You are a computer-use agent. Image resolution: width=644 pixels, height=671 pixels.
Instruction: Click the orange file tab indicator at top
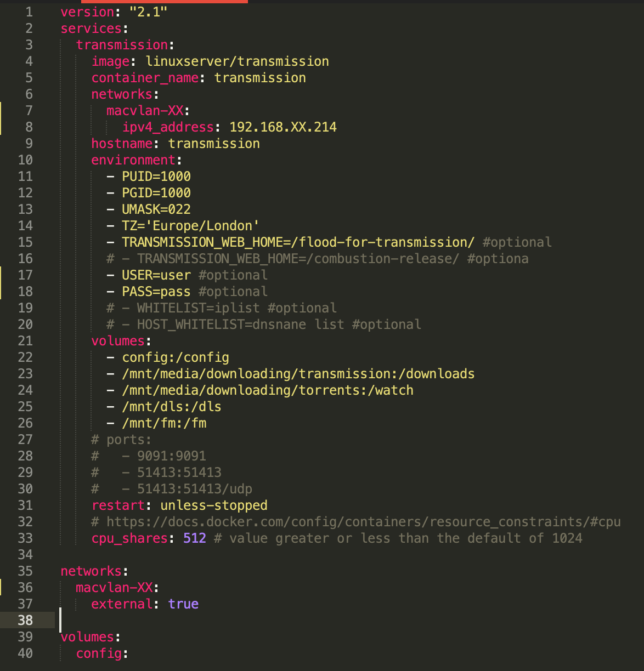click(165, 2)
